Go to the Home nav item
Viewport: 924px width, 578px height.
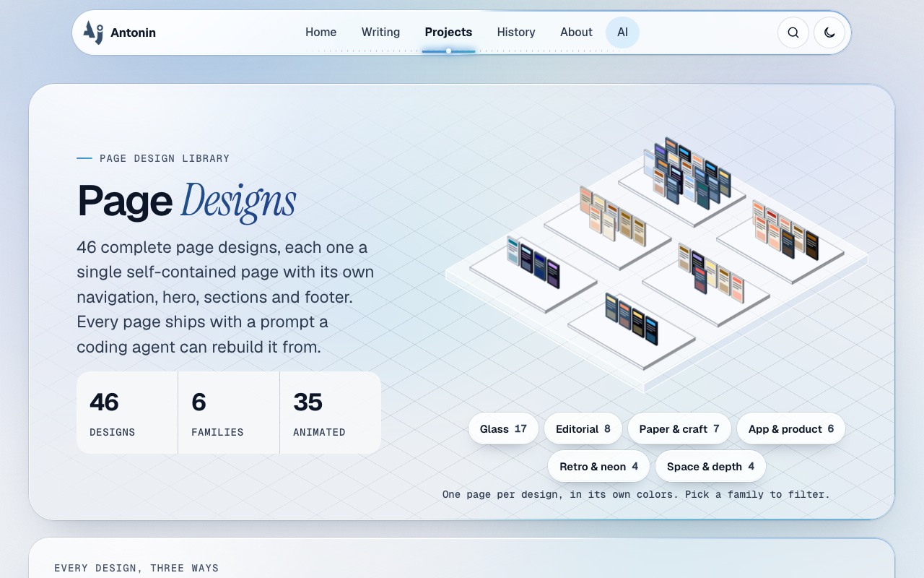(321, 33)
